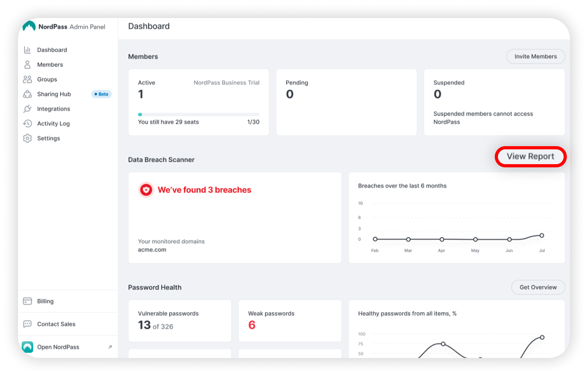The width and height of the screenshot is (588, 376).
Task: Click the Activity Log clock icon
Action: tap(27, 124)
